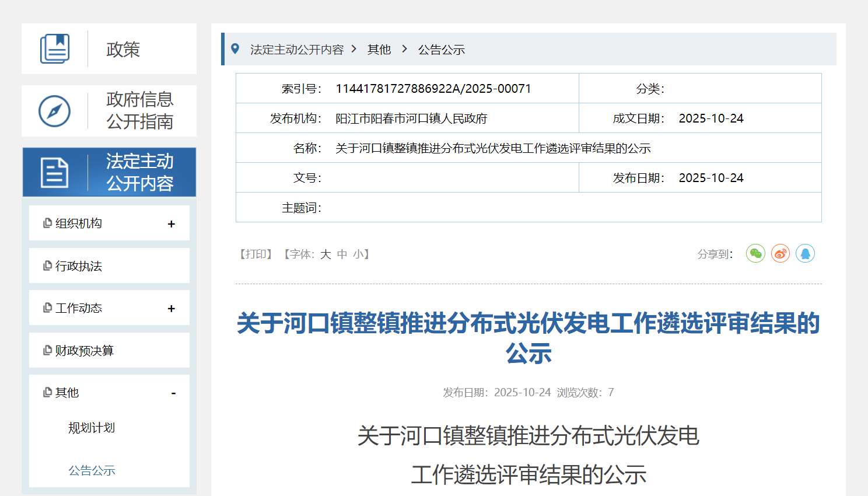Click the location pin breadcrumb icon
The image size is (868, 496).
[x=235, y=49]
